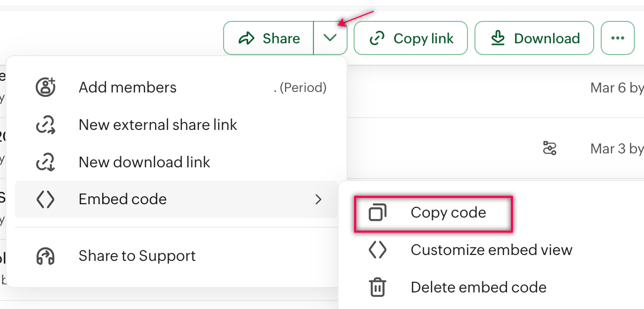Open Customize embed view

click(491, 250)
